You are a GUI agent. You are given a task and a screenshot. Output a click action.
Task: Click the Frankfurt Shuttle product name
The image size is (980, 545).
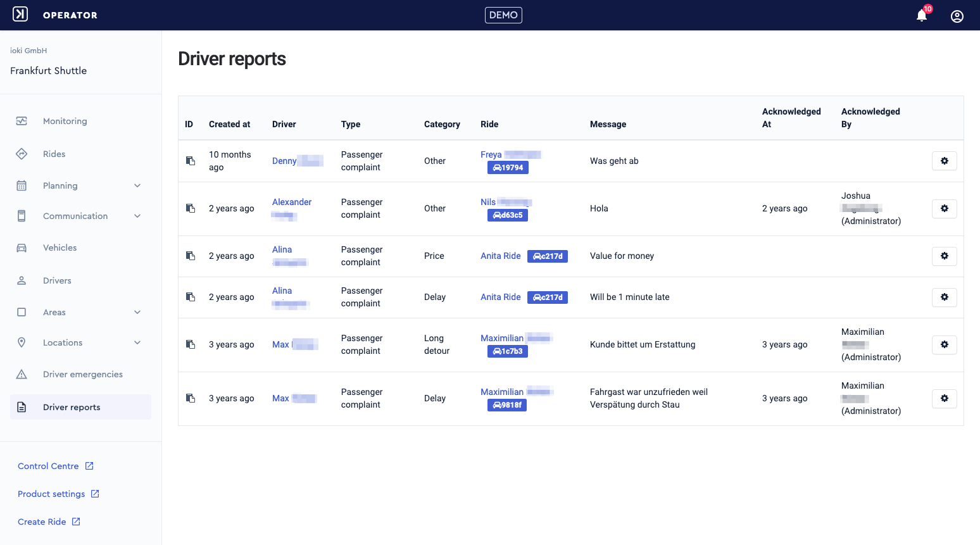pyautogui.click(x=49, y=71)
